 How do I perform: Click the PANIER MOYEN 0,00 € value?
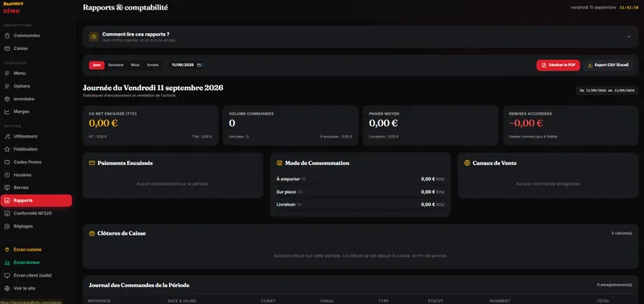tap(383, 123)
